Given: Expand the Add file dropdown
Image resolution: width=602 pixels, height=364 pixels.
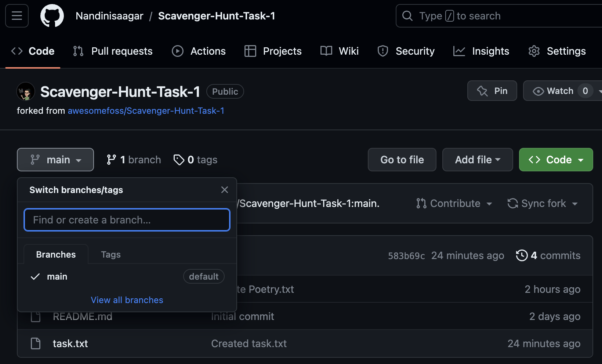Looking at the screenshot, I should point(477,160).
